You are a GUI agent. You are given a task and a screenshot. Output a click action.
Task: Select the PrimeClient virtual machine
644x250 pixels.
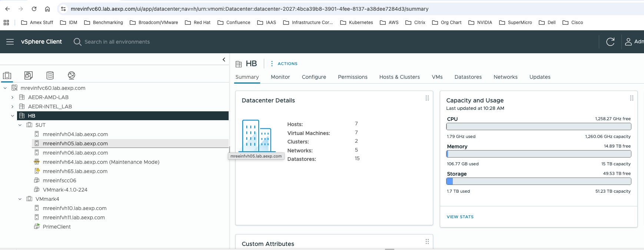[56, 227]
